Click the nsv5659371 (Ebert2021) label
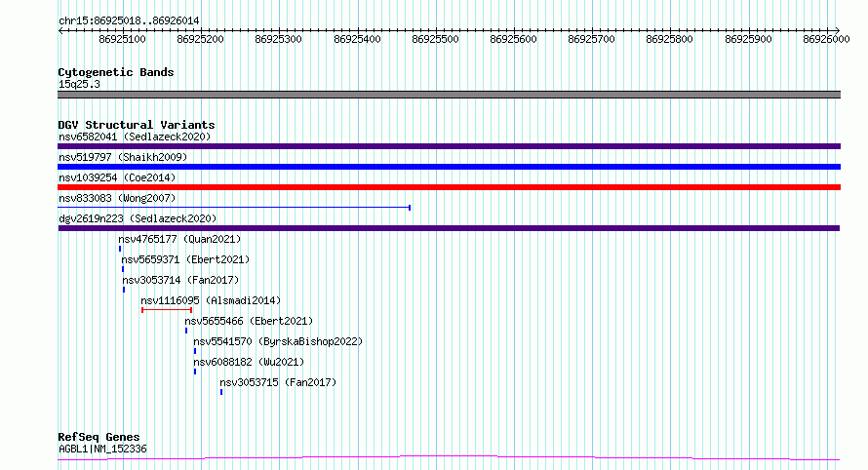 click(x=185, y=259)
